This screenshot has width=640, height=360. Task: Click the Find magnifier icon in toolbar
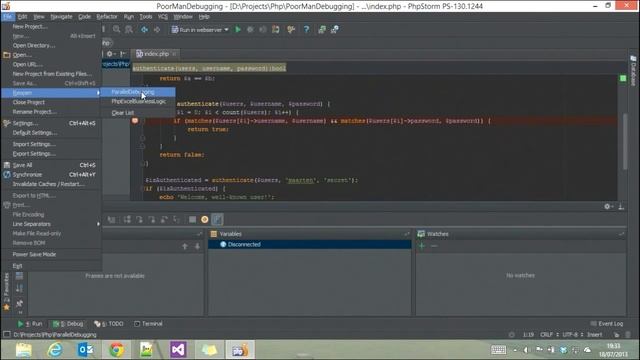pos(116,29)
